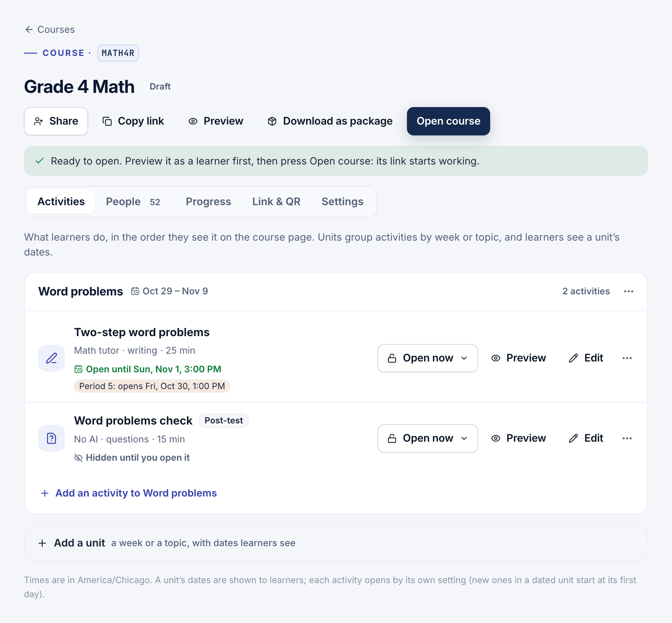This screenshot has height=623, width=672.
Task: Add a unit to the course
Action: pyautogui.click(x=336, y=543)
